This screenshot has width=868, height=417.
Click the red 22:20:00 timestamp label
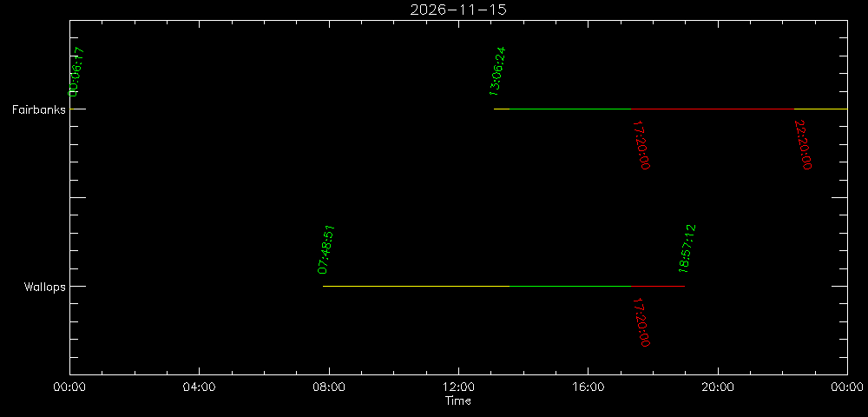pos(803,145)
